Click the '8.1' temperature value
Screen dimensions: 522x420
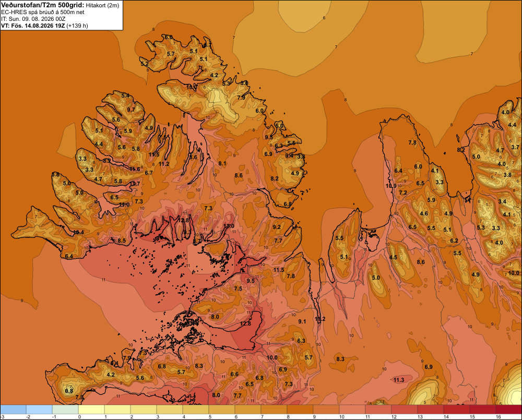click(222, 163)
